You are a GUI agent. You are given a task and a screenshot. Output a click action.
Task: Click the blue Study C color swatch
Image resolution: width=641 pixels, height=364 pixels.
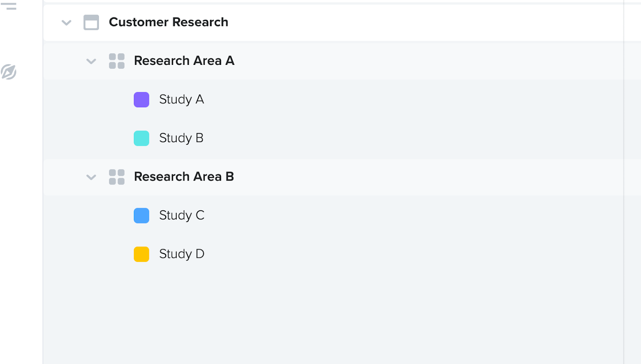(x=141, y=215)
